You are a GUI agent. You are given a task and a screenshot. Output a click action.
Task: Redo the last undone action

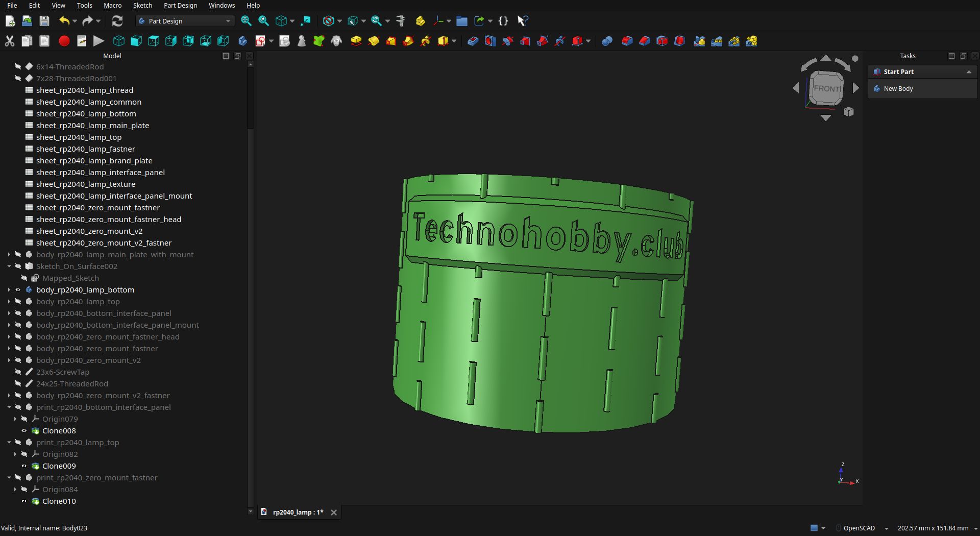point(87,21)
